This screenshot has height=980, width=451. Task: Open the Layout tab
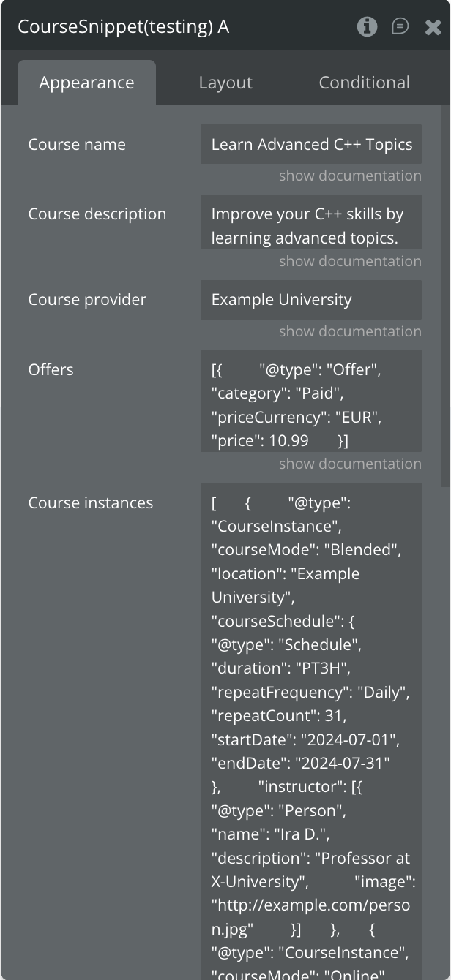point(225,83)
